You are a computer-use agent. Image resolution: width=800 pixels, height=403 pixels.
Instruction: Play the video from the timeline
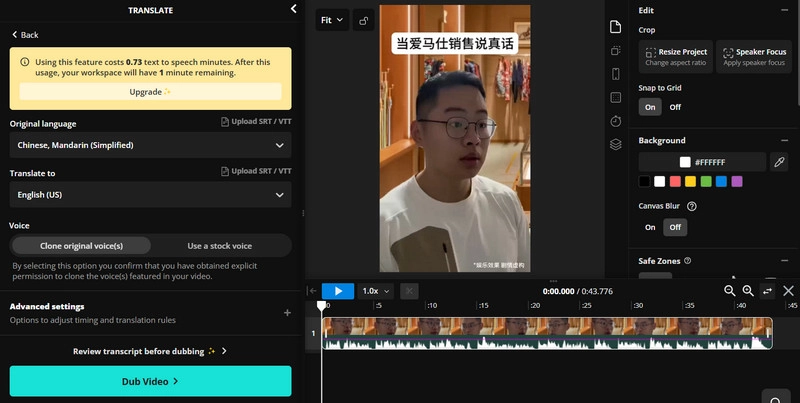pos(338,291)
